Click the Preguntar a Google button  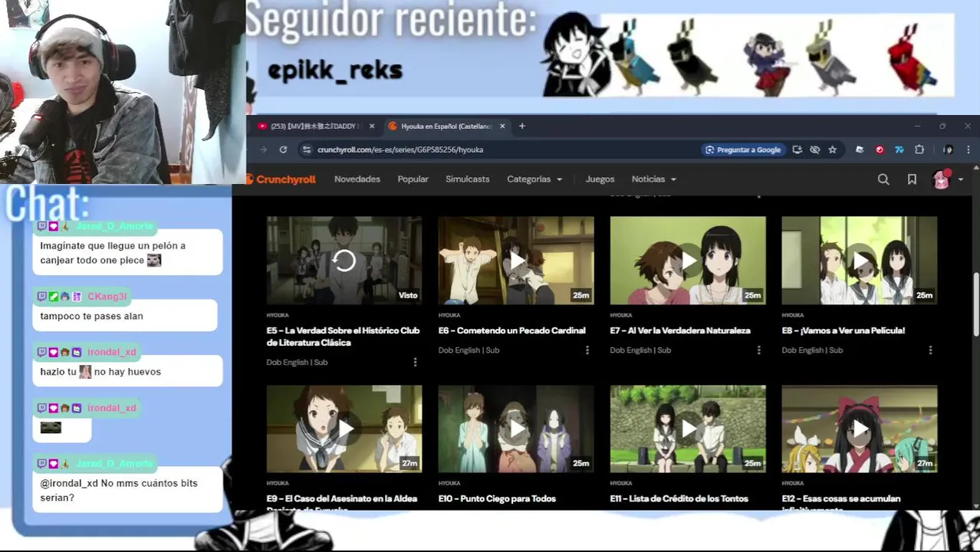tap(742, 149)
